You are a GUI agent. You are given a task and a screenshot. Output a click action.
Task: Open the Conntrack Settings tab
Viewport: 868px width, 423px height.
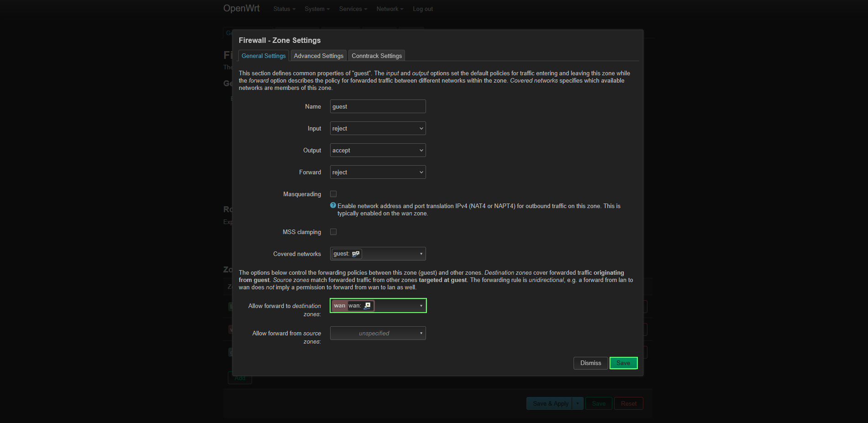coord(377,56)
